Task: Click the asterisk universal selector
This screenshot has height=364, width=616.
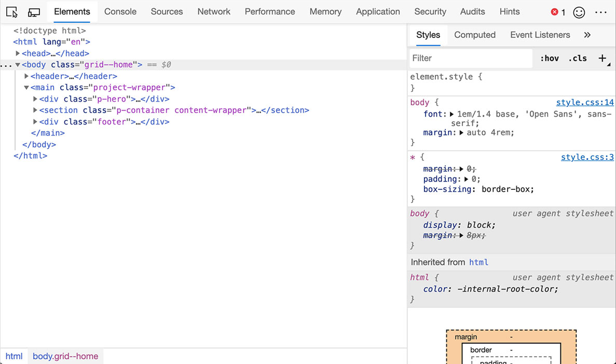Action: pyautogui.click(x=413, y=158)
